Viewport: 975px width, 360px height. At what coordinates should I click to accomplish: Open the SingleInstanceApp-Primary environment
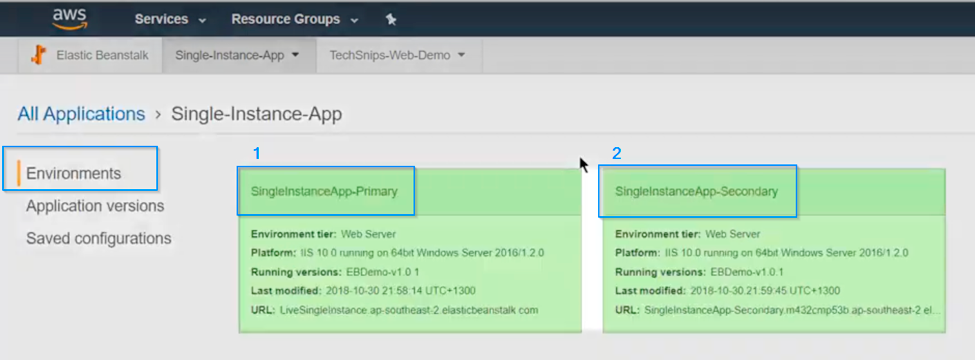click(x=324, y=192)
